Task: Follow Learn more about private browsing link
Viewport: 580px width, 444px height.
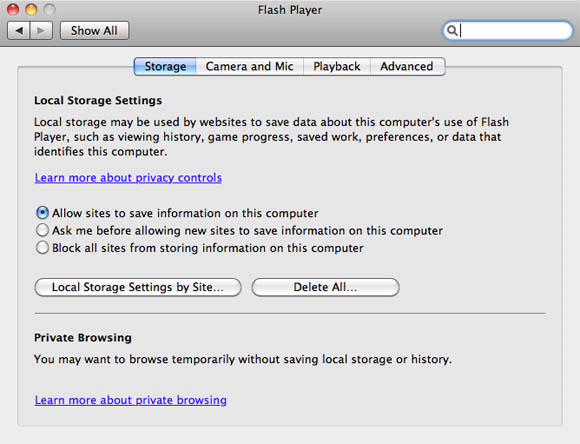Action: click(x=131, y=400)
